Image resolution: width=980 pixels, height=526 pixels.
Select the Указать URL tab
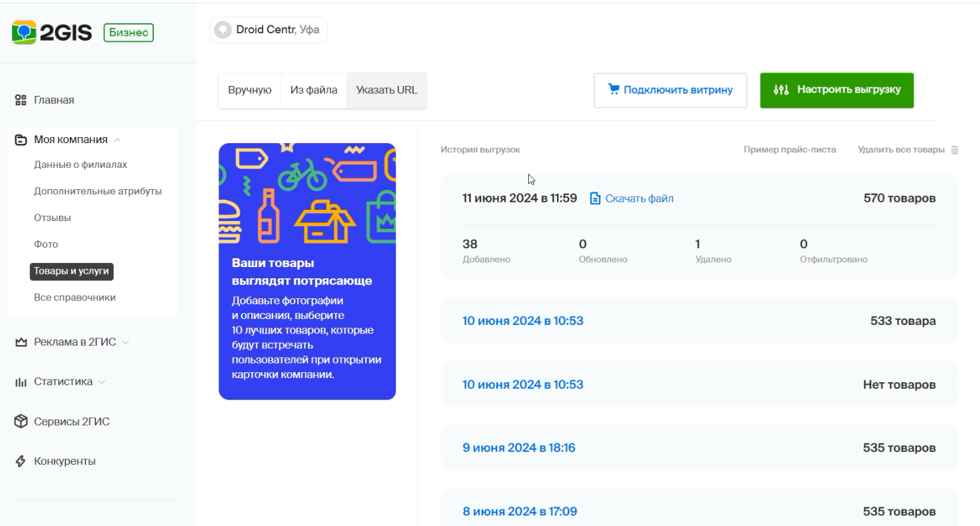(x=387, y=91)
